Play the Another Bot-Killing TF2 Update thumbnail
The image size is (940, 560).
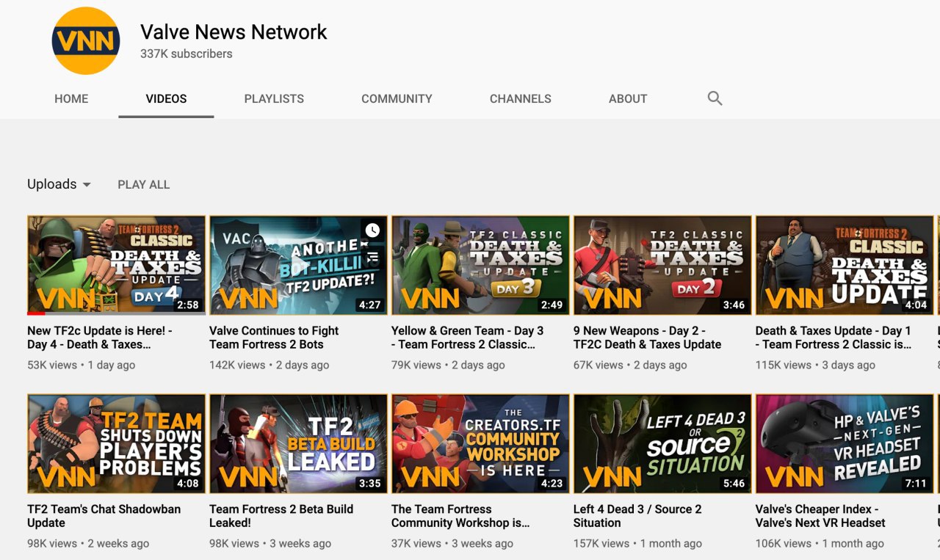[298, 265]
